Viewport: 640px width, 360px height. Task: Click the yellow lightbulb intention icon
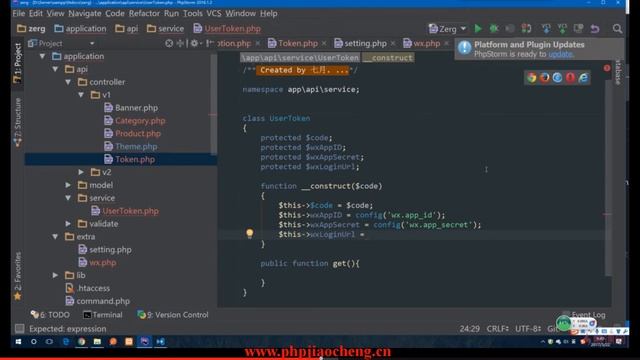click(249, 233)
